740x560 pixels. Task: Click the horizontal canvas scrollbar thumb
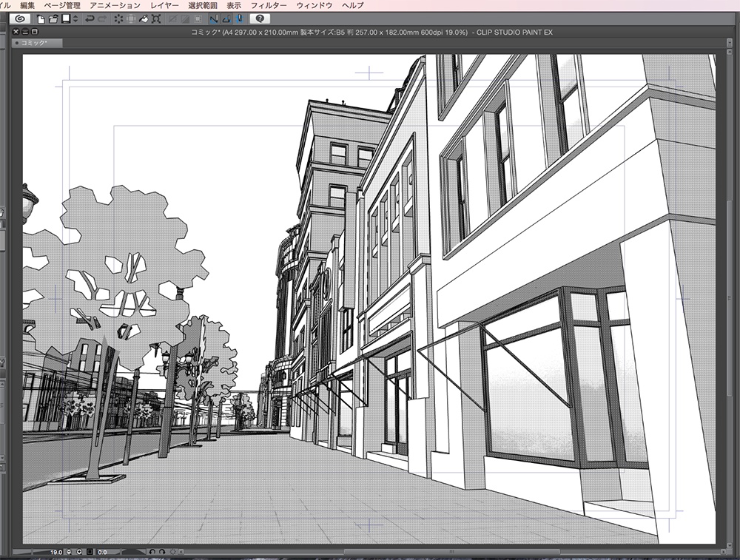point(451,552)
